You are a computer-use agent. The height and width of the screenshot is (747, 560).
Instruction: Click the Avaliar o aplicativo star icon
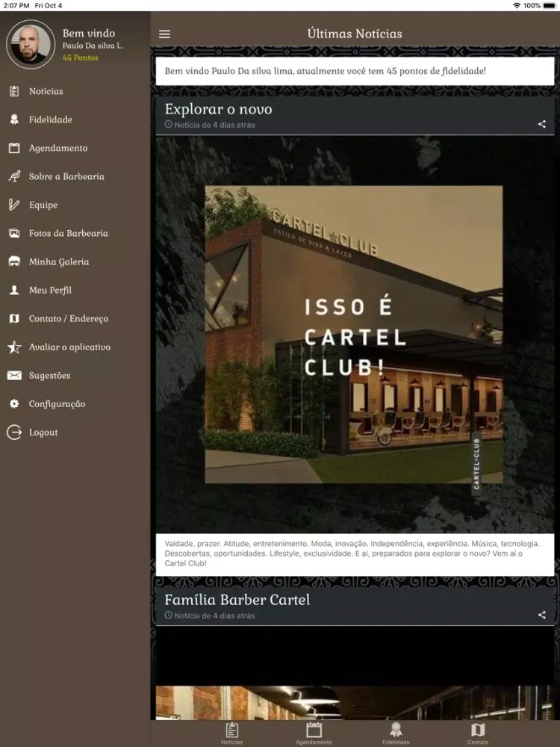coord(14,347)
